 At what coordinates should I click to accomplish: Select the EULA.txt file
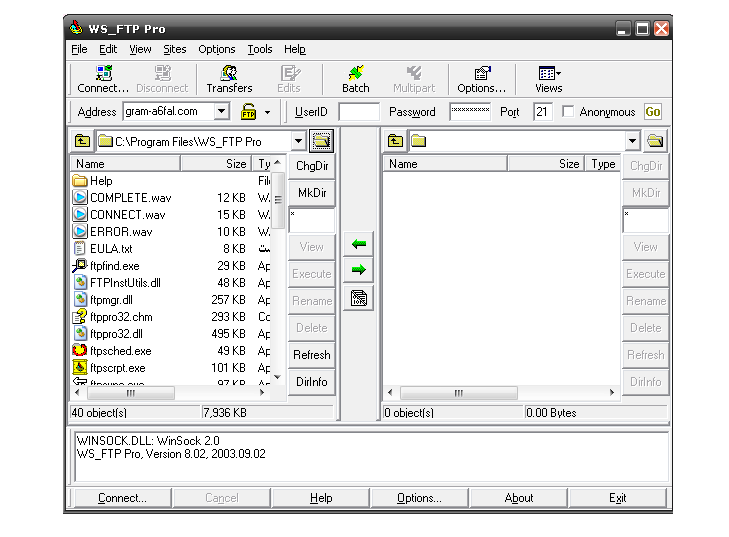110,249
